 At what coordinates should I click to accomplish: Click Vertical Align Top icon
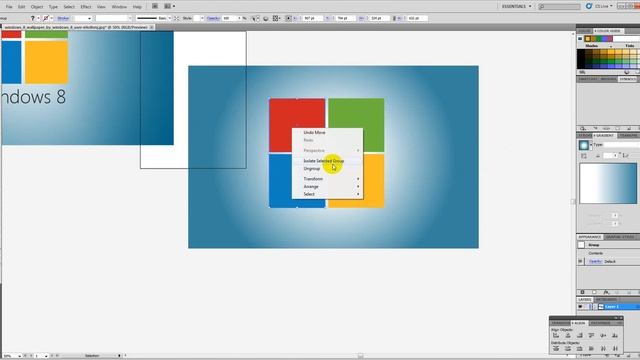[591, 336]
